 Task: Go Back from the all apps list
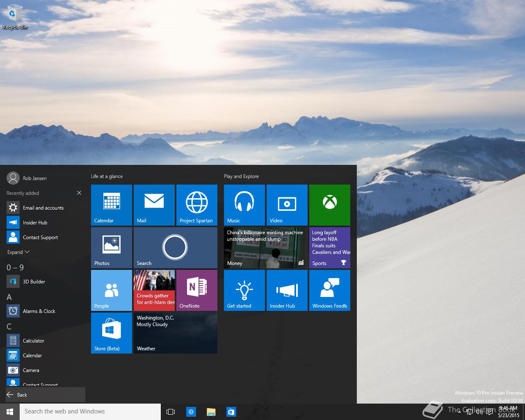[46, 395]
